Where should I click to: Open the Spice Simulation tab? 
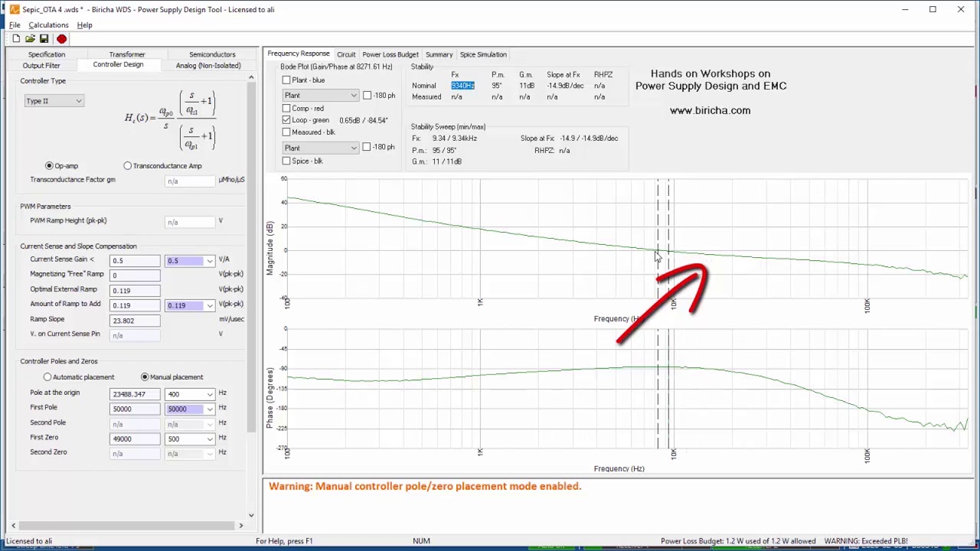(483, 54)
